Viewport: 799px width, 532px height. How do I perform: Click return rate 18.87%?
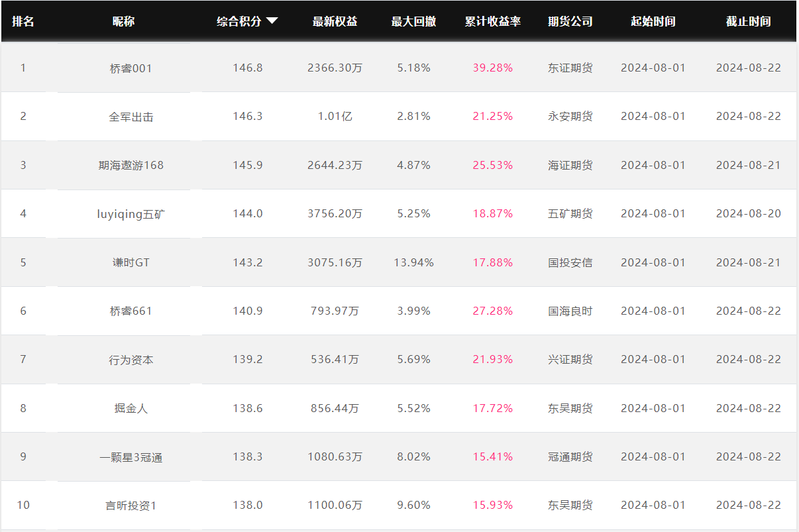(493, 213)
